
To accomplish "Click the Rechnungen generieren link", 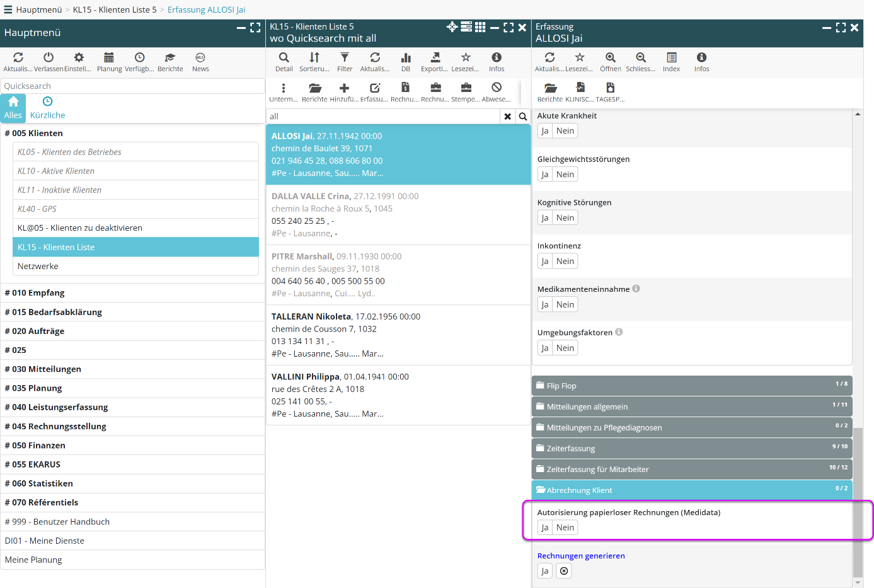I will [581, 556].
